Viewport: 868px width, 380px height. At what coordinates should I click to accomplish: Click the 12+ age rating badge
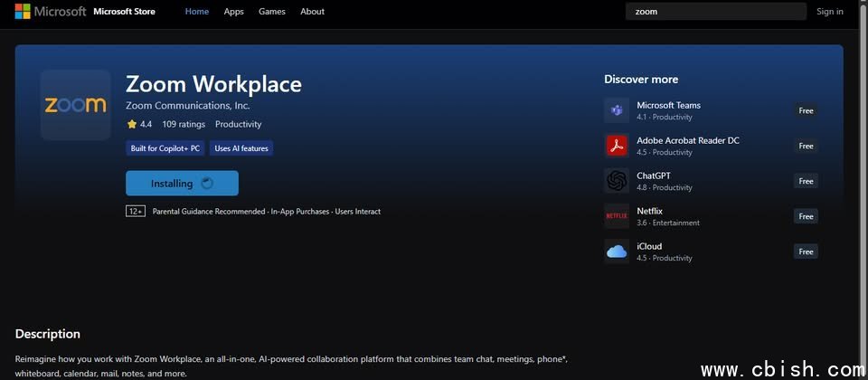click(135, 212)
